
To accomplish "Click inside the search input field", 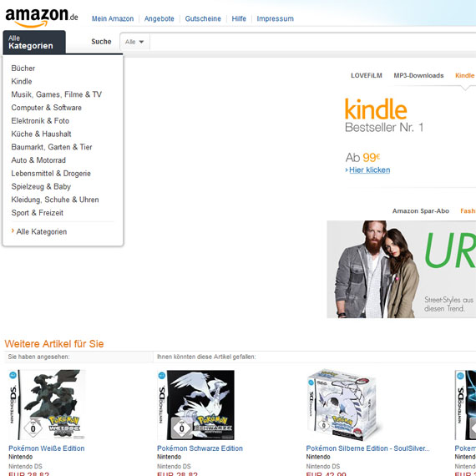I will (x=312, y=42).
